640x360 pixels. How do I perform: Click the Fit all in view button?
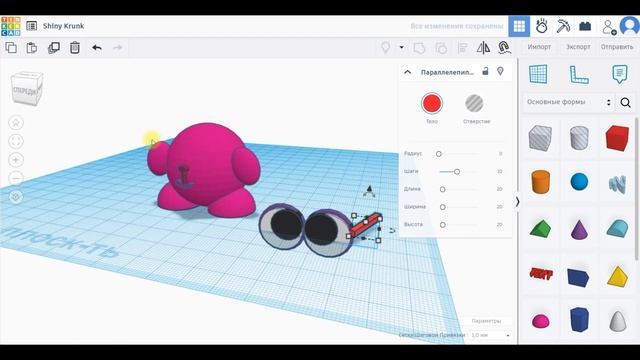coord(16,141)
